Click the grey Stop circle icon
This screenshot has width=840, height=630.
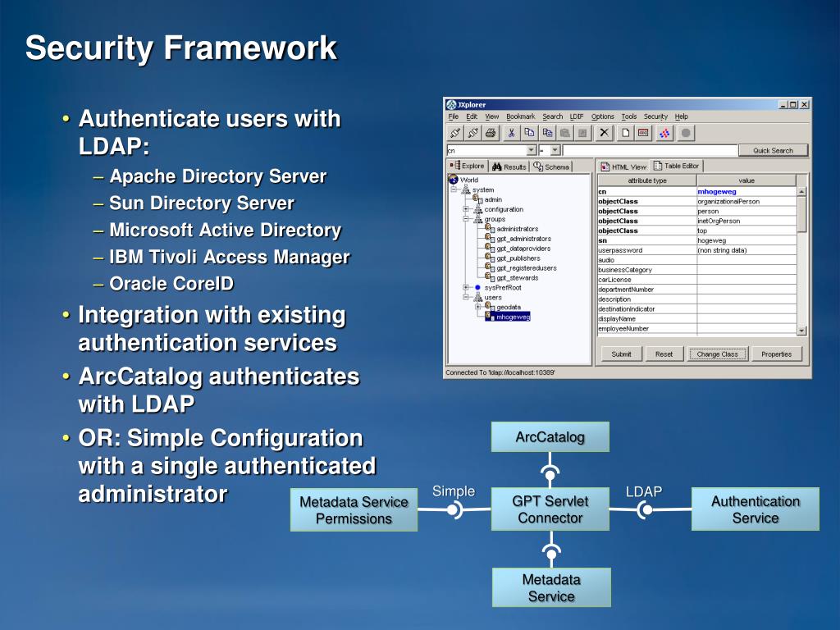pos(686,132)
